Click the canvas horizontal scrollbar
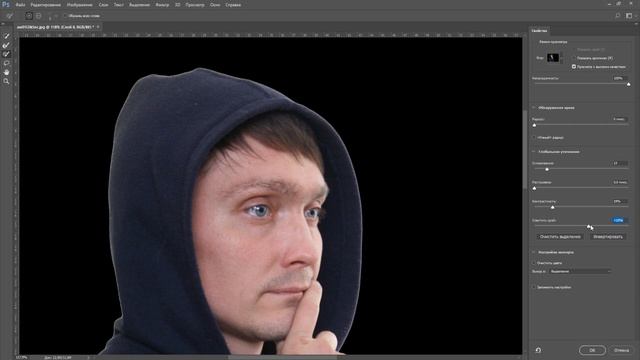 point(282,357)
